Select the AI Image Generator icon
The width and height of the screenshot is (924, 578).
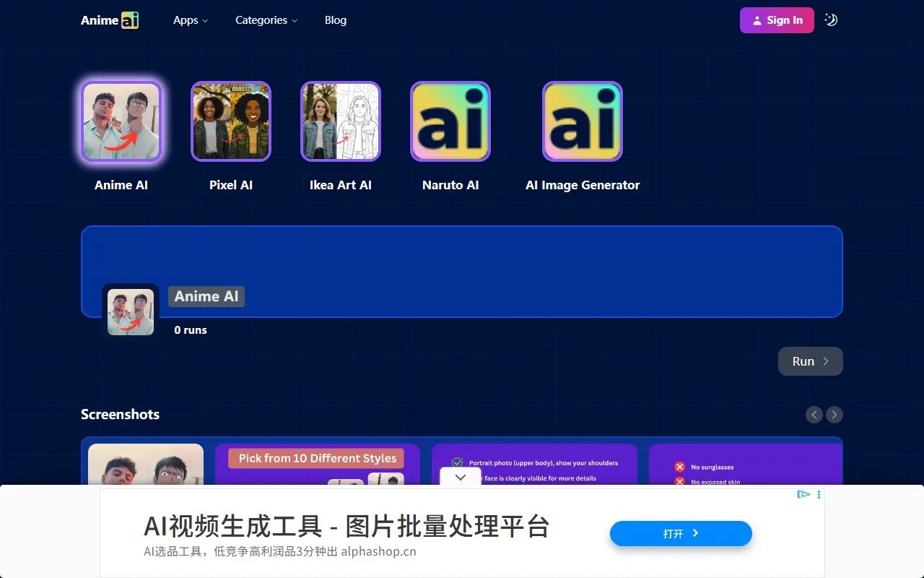pos(583,121)
